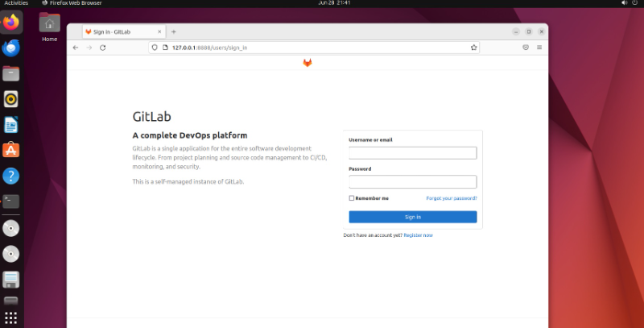Bookmark this page with the star icon
Screen dimensions: 644x328
click(473, 48)
